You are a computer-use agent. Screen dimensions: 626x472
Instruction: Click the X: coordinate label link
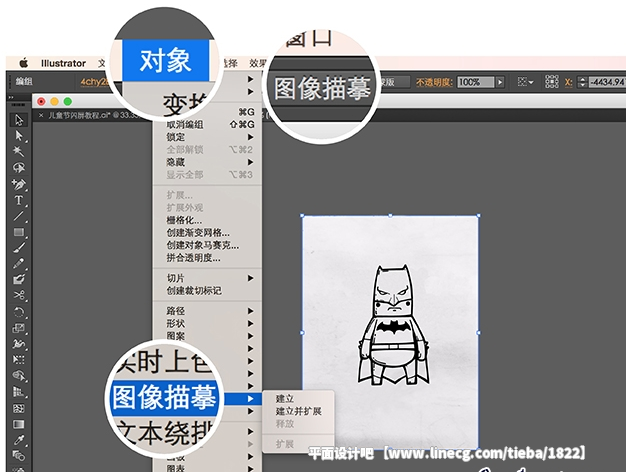click(x=569, y=82)
